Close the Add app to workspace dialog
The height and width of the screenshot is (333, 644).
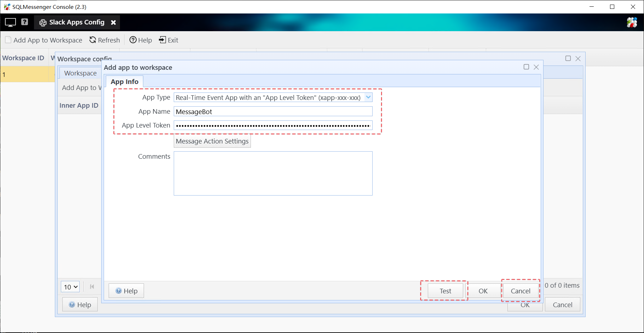point(536,67)
